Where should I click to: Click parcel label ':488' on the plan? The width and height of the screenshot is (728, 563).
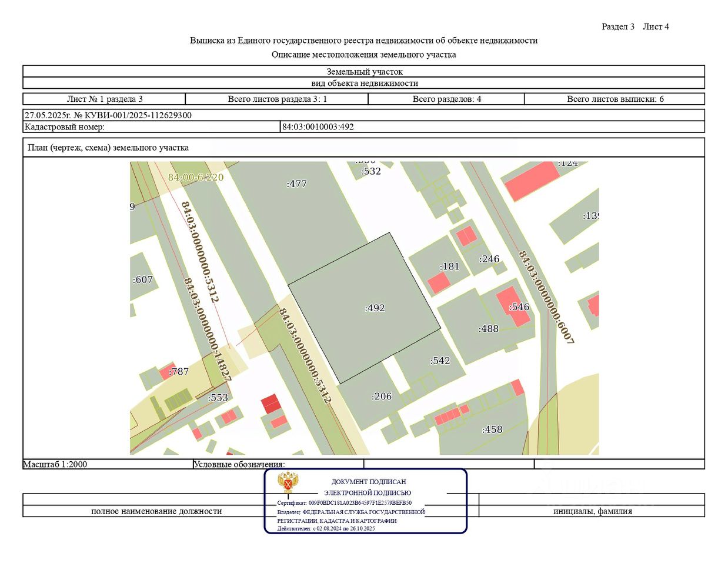pos(489,329)
